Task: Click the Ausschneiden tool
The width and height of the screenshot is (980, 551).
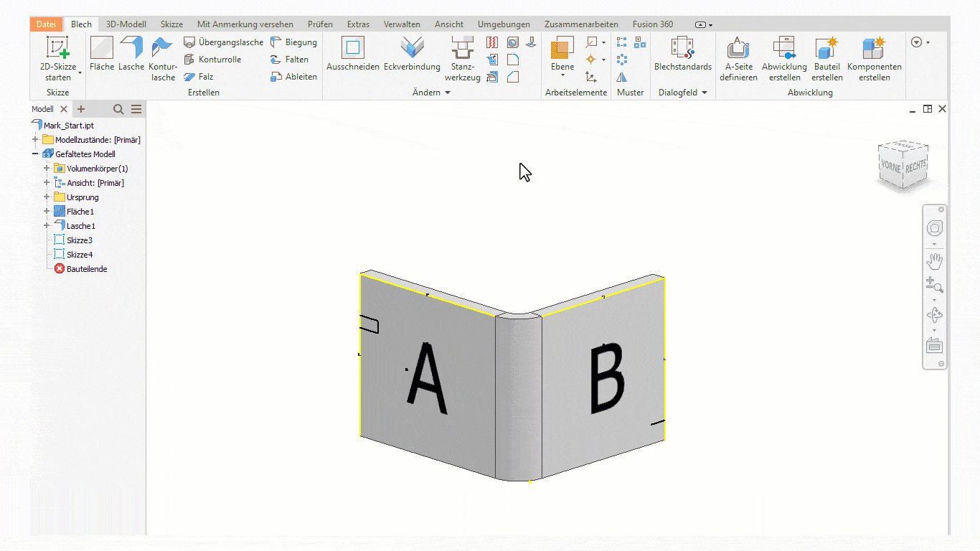Action: (x=352, y=54)
